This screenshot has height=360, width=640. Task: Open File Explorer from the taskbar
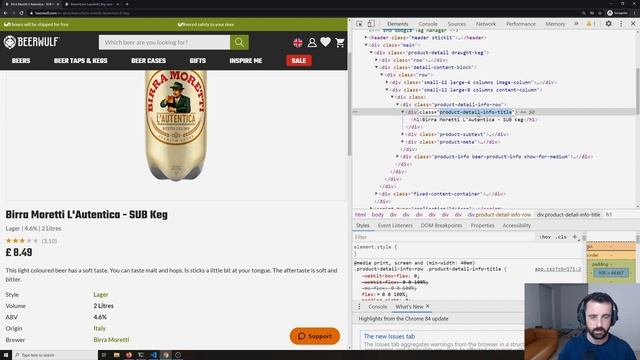117,355
